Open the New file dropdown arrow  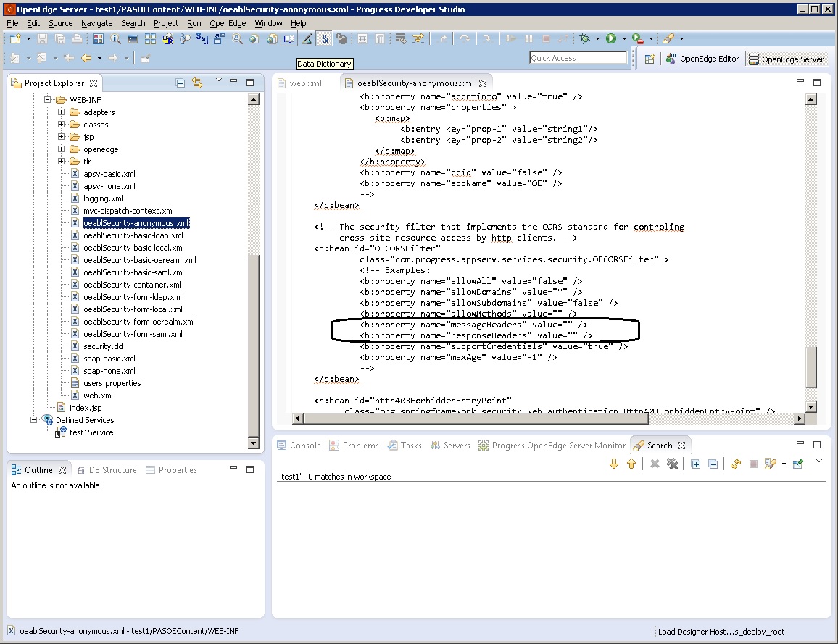[x=28, y=38]
